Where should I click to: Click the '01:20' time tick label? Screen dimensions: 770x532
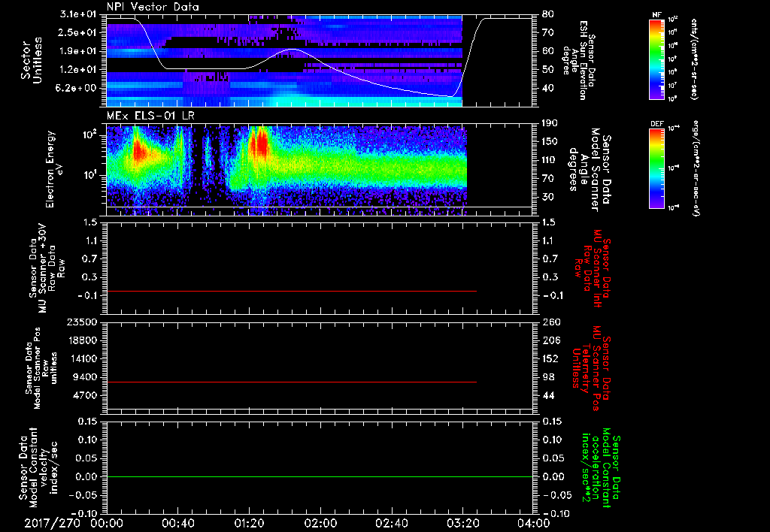click(x=249, y=523)
